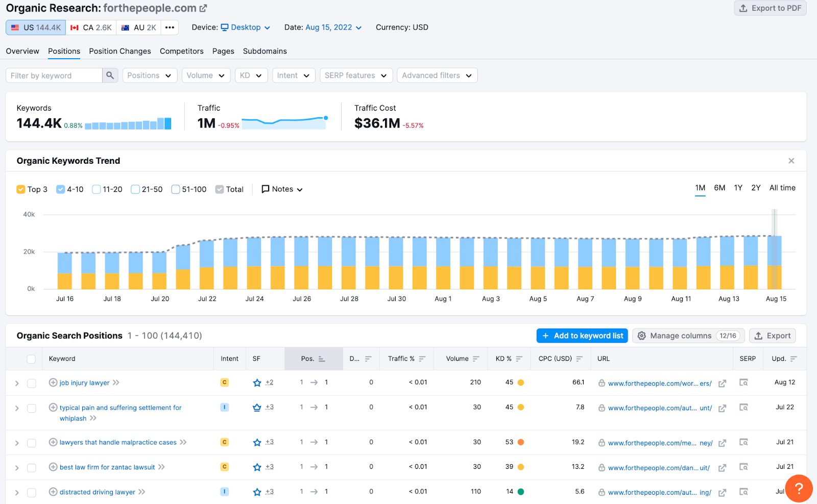Add 'distracted driving lawyer' keyword plus icon
The height and width of the screenshot is (504, 817).
pyautogui.click(x=53, y=492)
